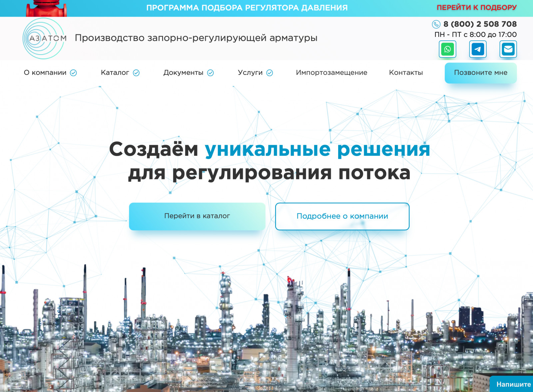Expand the Каталог dropdown arrow
The height and width of the screenshot is (392, 533).
[136, 73]
